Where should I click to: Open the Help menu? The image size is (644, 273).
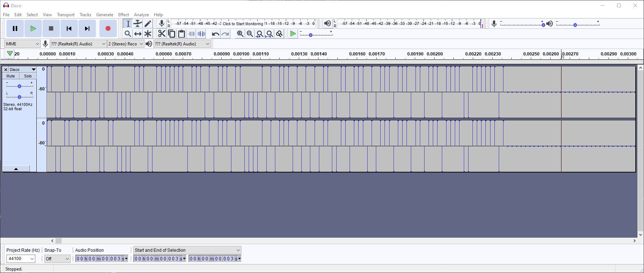[159, 15]
